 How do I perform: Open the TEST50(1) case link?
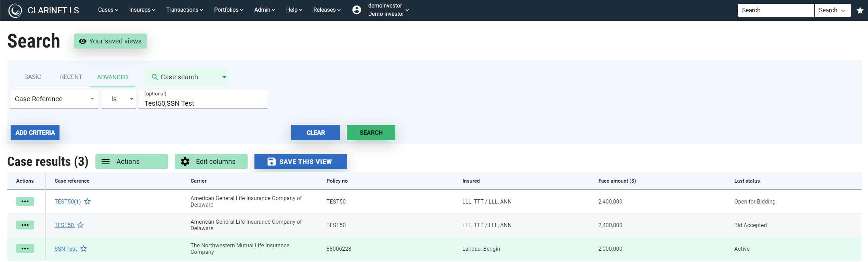(x=68, y=202)
